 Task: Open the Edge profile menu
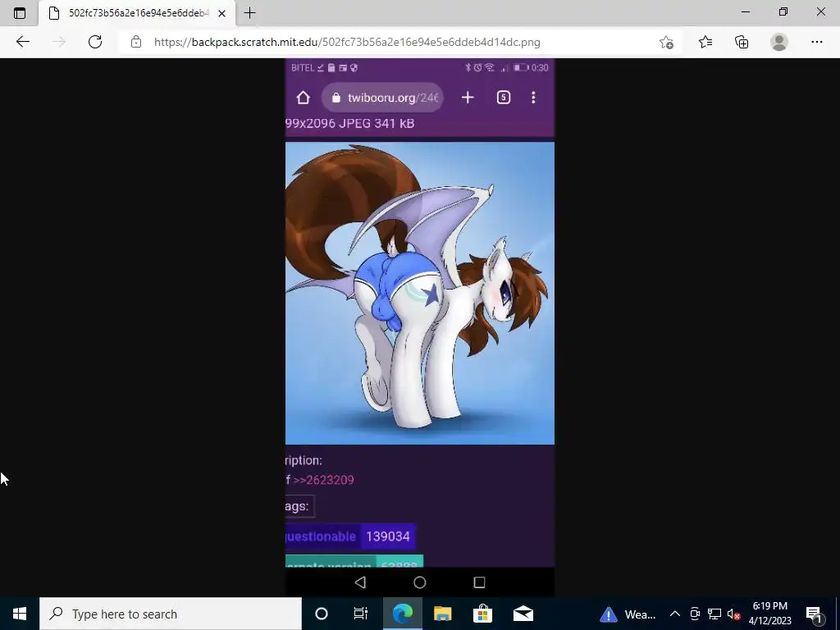[779, 42]
